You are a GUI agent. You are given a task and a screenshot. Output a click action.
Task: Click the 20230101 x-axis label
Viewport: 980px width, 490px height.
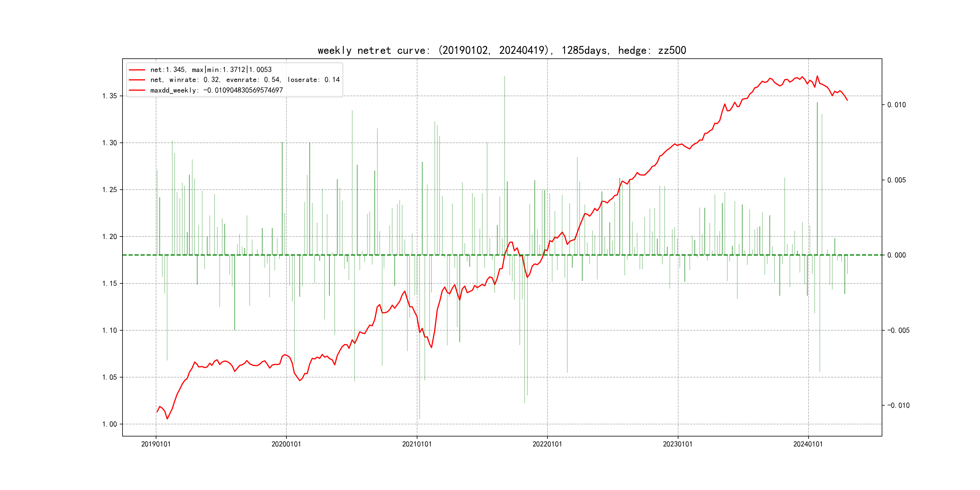coord(678,444)
